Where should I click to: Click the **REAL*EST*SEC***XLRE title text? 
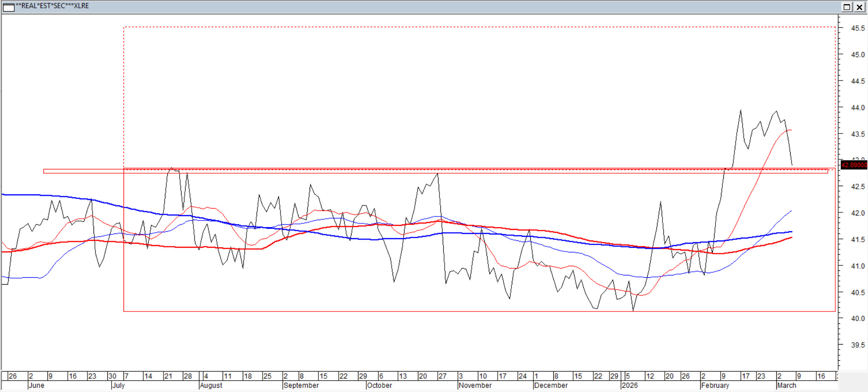coord(52,6)
